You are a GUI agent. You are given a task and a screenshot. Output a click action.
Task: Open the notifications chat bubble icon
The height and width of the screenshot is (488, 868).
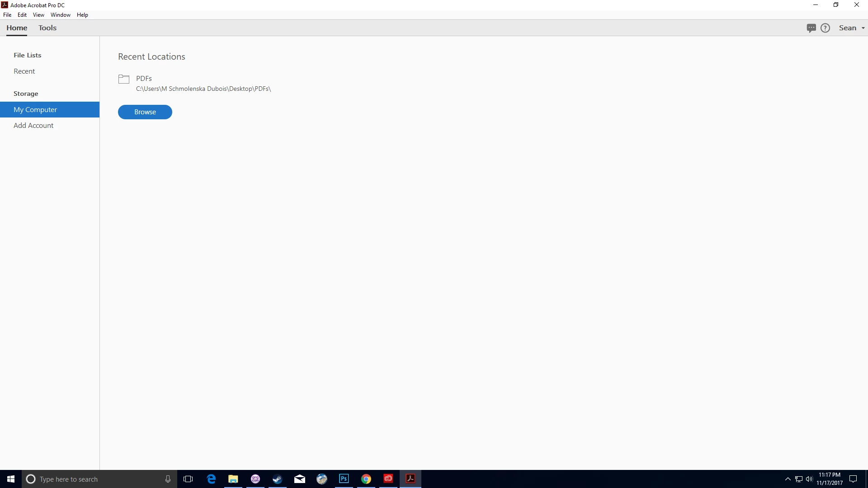(811, 28)
